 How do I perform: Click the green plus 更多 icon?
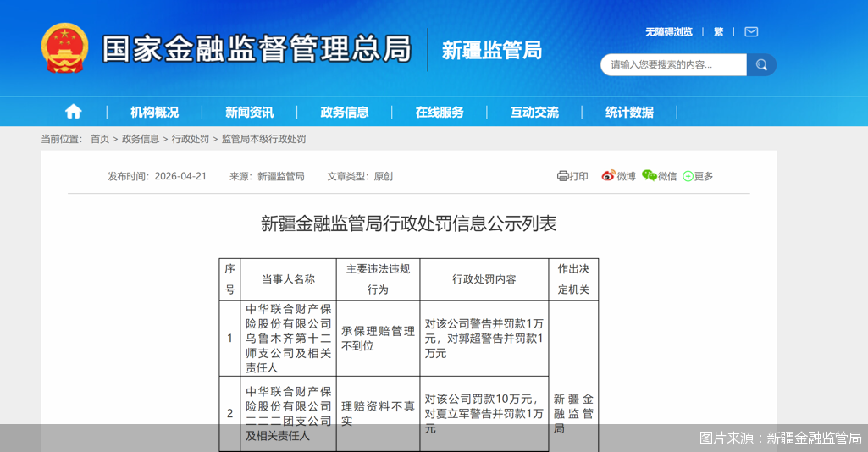point(688,177)
